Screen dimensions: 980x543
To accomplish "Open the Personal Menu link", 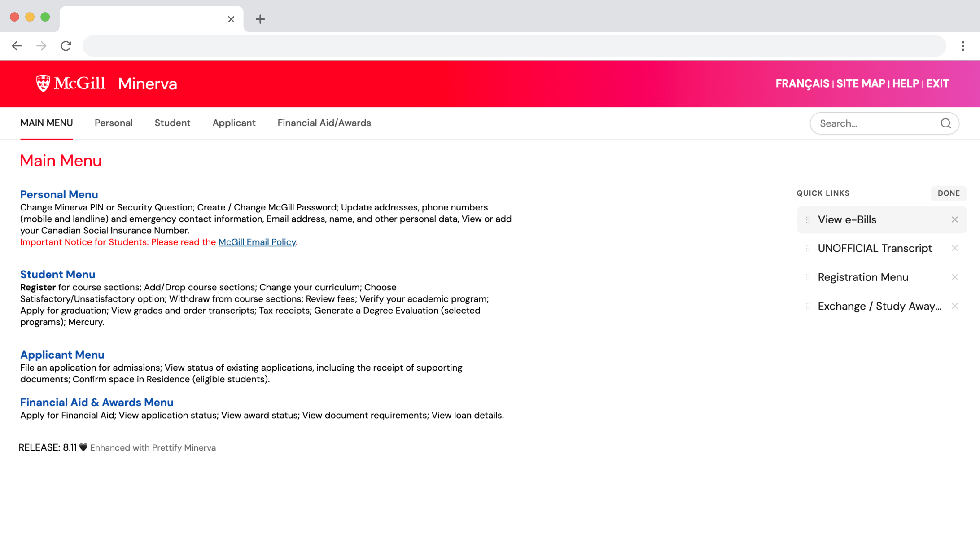I will tap(59, 194).
